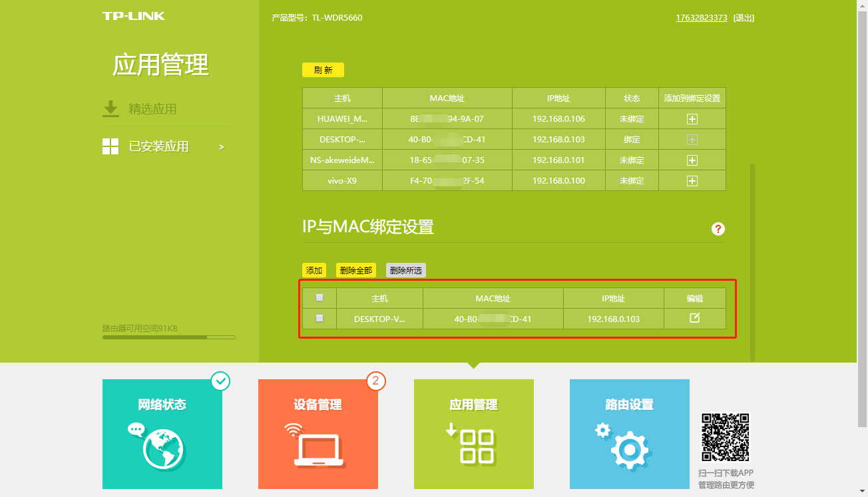This screenshot has width=868, height=497.
Task: Click IP 192.168.0.103 in binding settings table
Action: pyautogui.click(x=613, y=319)
